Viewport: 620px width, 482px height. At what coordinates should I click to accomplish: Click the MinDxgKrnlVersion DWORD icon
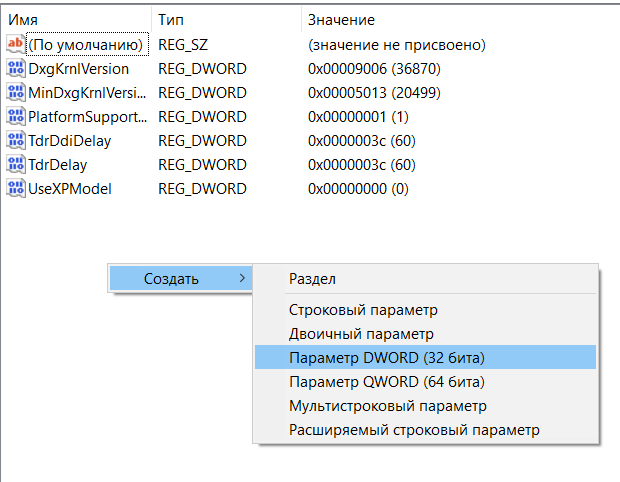click(15, 93)
